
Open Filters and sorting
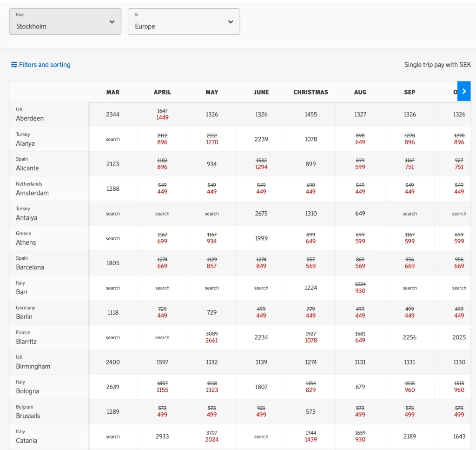[41, 65]
